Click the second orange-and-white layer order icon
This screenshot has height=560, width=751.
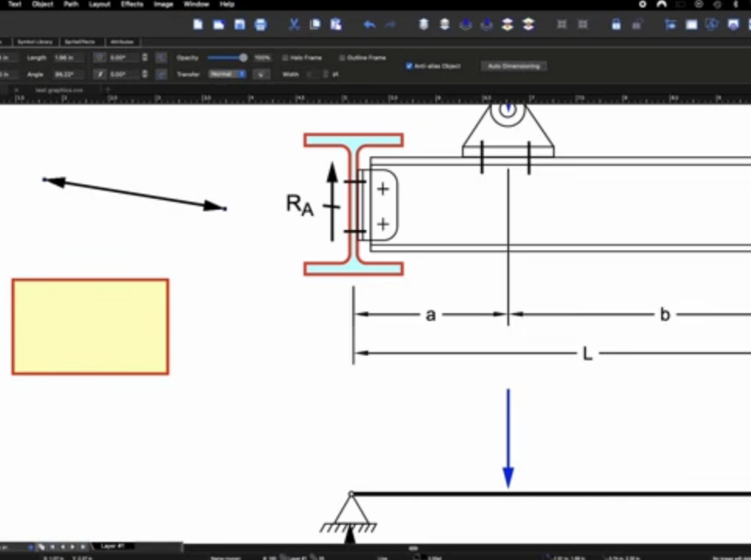click(x=528, y=24)
